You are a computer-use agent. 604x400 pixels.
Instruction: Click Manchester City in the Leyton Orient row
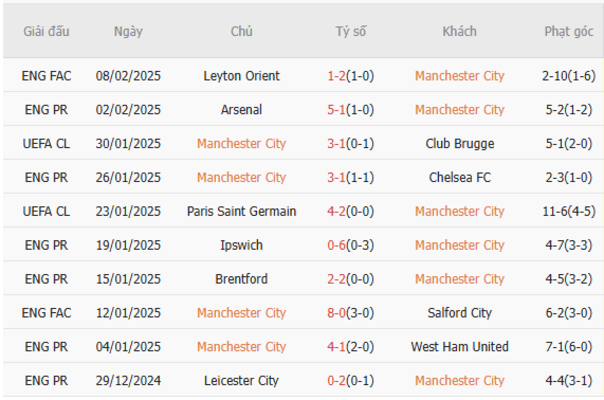(x=459, y=76)
